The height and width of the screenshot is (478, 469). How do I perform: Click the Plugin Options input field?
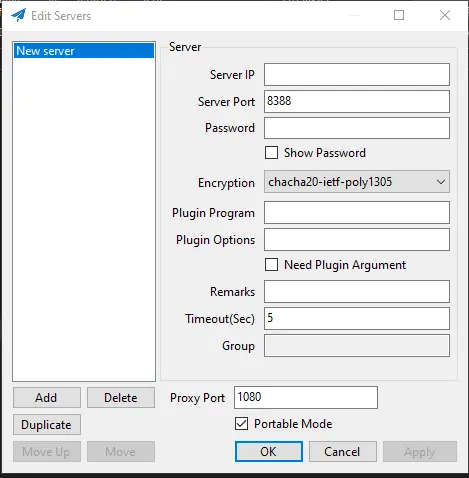pyautogui.click(x=357, y=239)
